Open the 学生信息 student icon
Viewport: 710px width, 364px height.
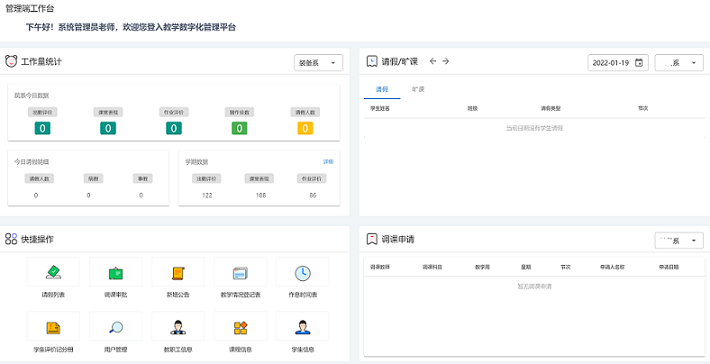point(302,327)
